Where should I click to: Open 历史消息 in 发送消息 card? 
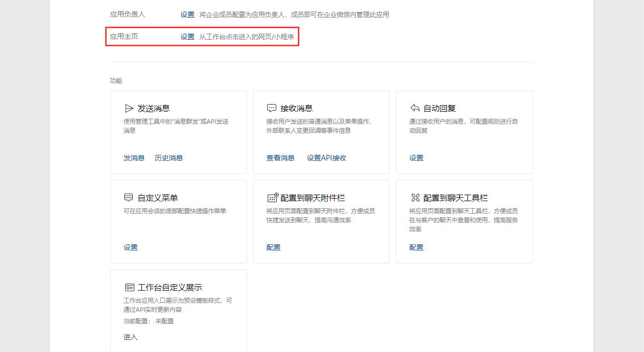(169, 158)
